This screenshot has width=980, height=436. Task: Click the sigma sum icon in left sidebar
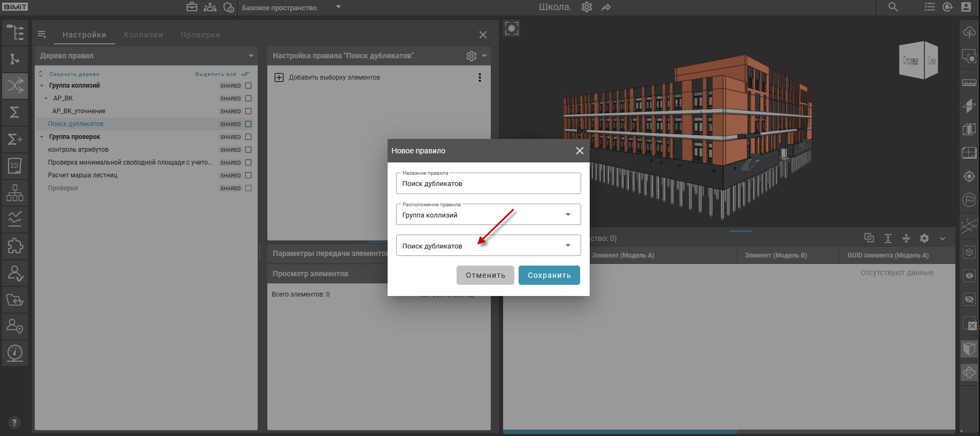[15, 112]
